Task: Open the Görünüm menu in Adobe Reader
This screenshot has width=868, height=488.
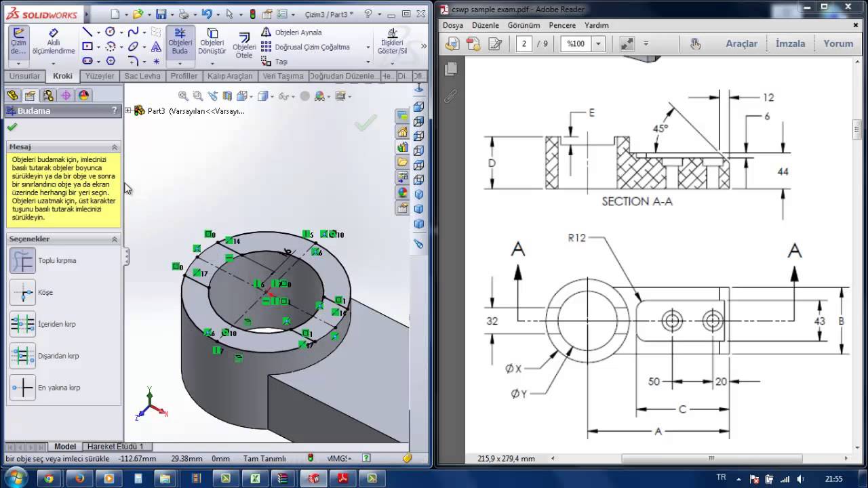Action: point(524,25)
